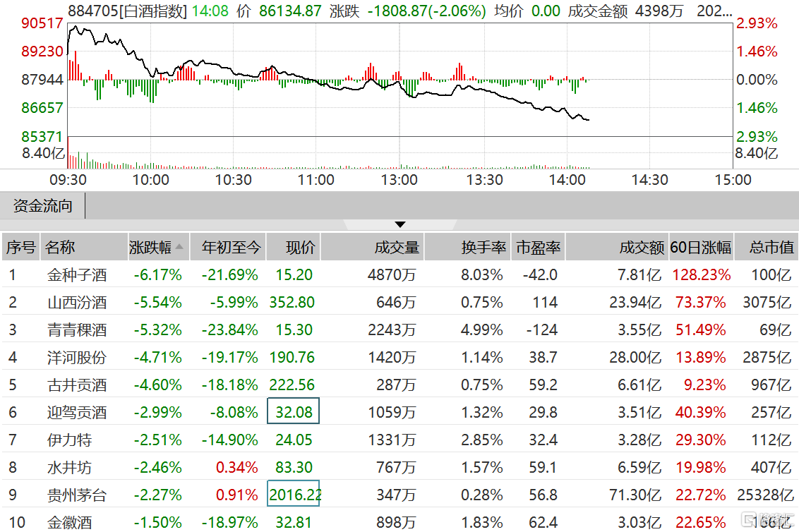Screen dimensions: 799x532
Task: Click the -1808.87(-2.06%) change in header
Action: (x=427, y=11)
